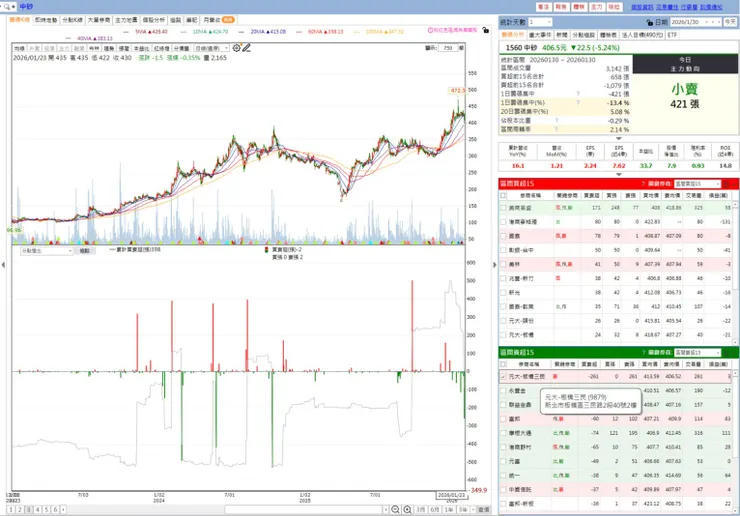Go to page 3 at the bottom-left
The width and height of the screenshot is (740, 516).
click(29, 509)
